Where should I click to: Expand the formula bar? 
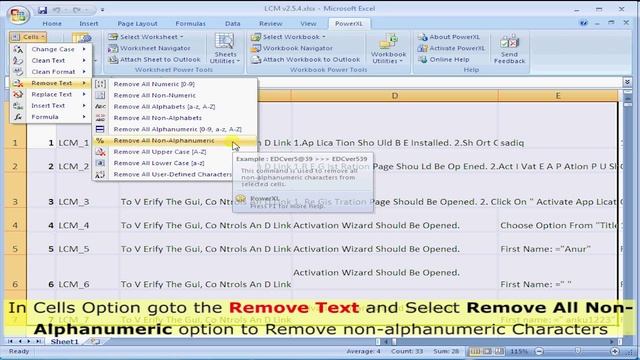click(x=627, y=82)
